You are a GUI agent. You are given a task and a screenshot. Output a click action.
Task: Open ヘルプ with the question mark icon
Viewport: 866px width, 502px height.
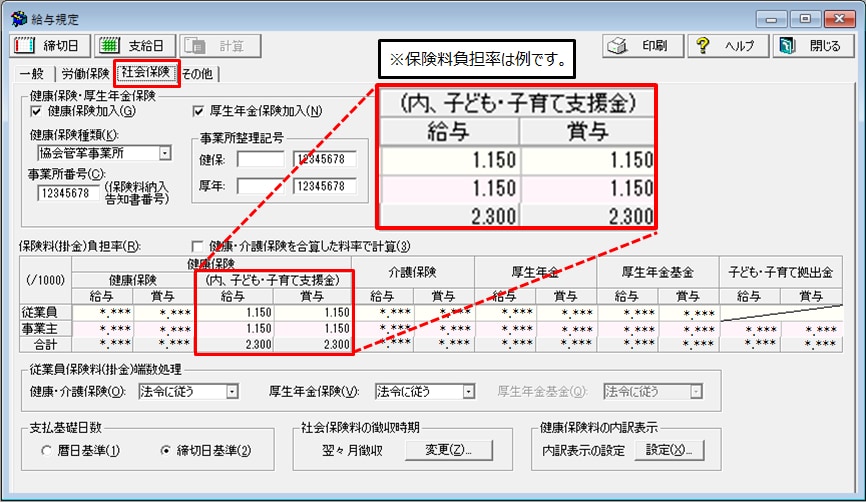click(727, 46)
